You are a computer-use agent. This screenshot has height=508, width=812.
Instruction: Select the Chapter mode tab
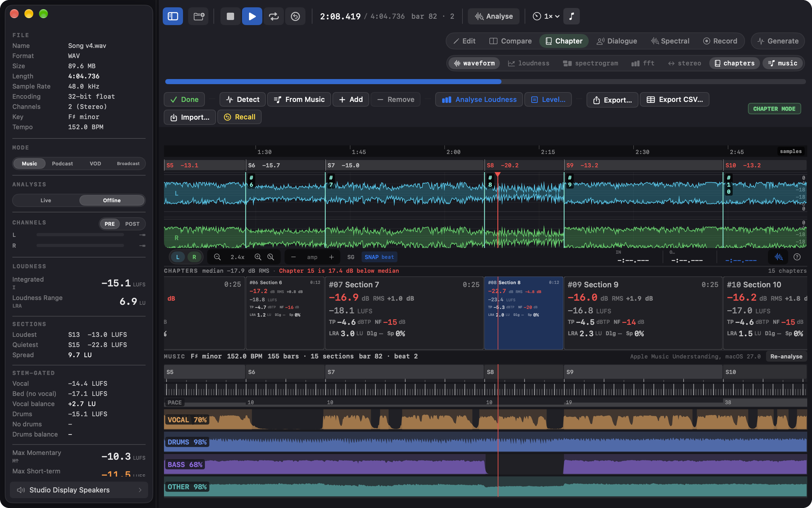coord(564,41)
